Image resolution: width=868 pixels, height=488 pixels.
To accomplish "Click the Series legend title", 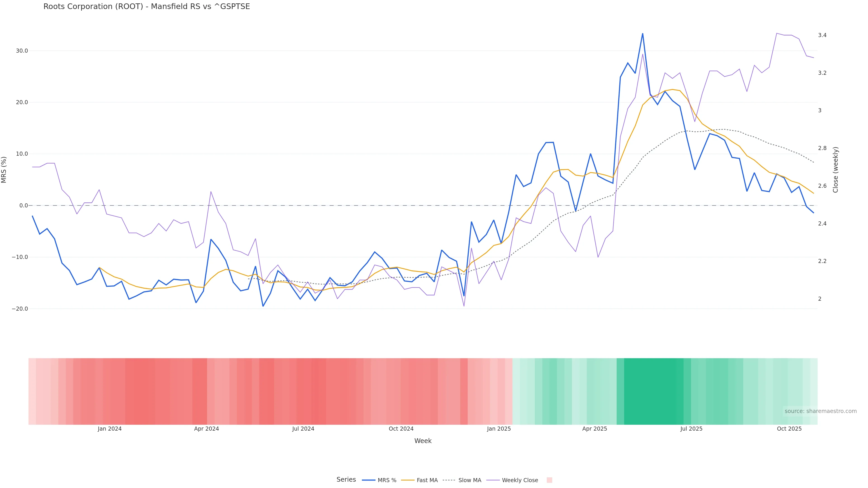I will 346,480.
